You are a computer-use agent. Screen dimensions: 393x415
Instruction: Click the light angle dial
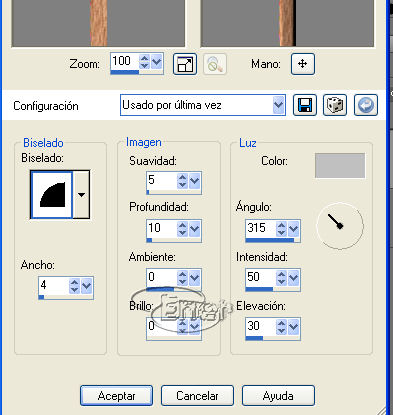(340, 226)
